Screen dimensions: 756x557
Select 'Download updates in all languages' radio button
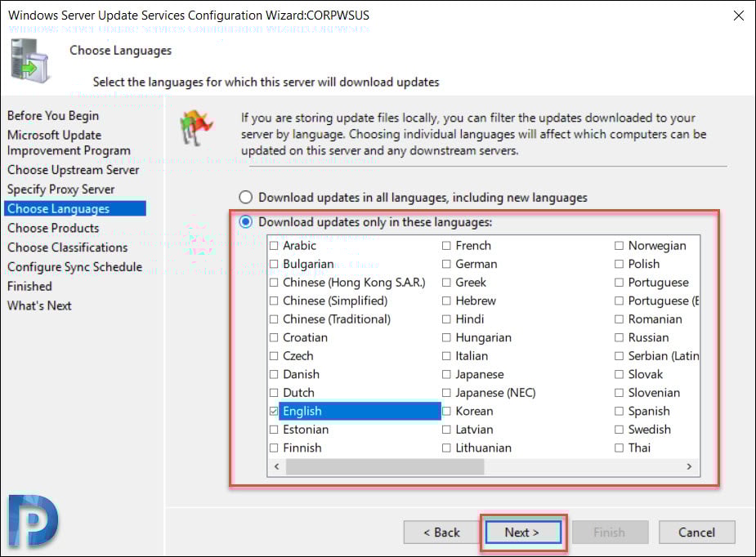[x=245, y=197]
